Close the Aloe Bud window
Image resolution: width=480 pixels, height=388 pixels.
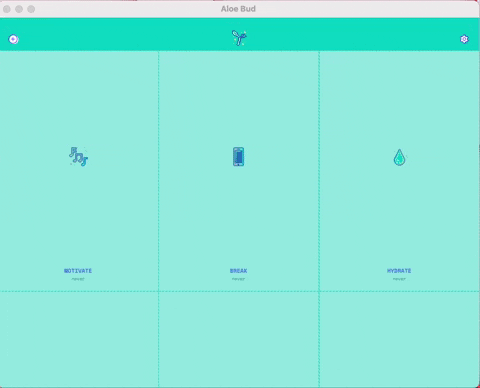click(x=7, y=9)
